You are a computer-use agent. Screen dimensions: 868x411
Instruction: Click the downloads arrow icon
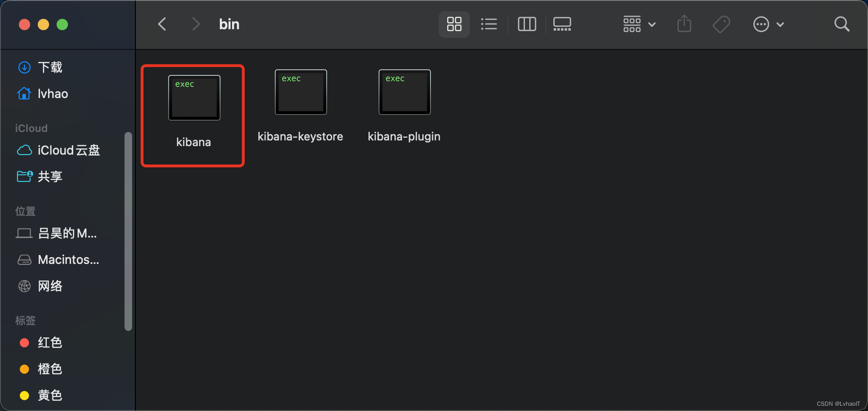click(x=25, y=67)
